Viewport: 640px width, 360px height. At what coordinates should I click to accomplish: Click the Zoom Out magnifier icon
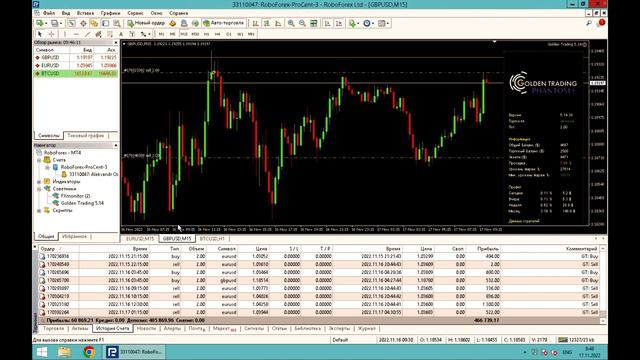pos(302,23)
